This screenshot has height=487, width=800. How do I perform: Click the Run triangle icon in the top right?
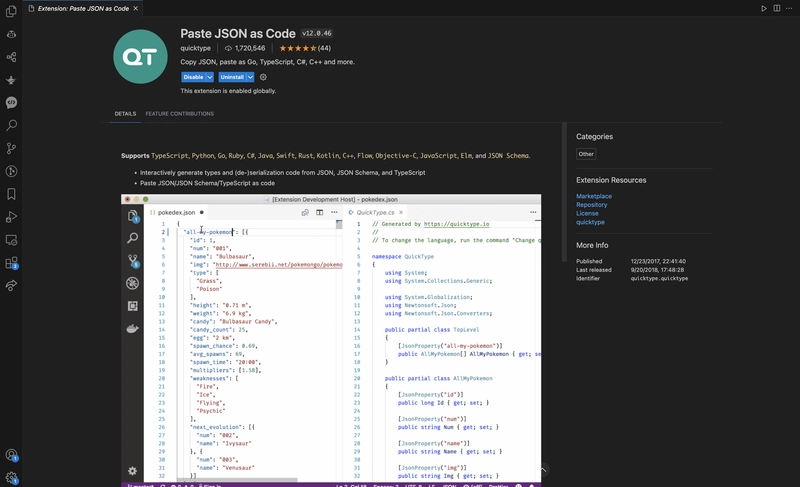tap(764, 9)
